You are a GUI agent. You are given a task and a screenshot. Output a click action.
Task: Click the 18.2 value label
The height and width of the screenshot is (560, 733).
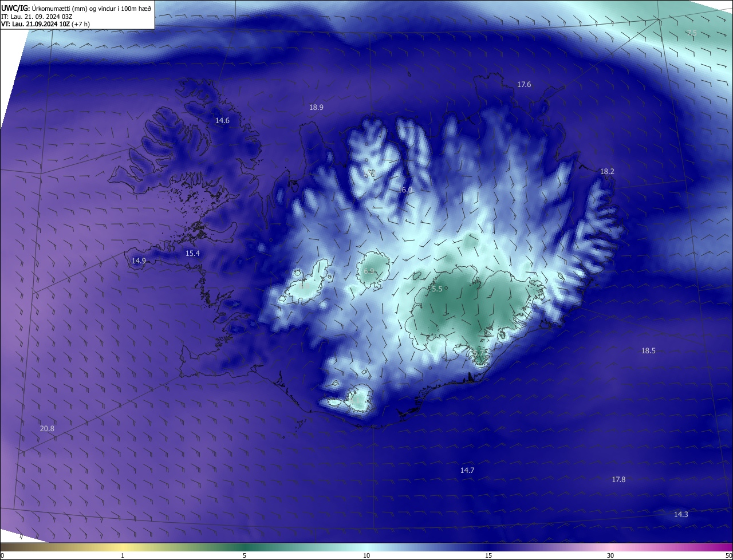607,172
